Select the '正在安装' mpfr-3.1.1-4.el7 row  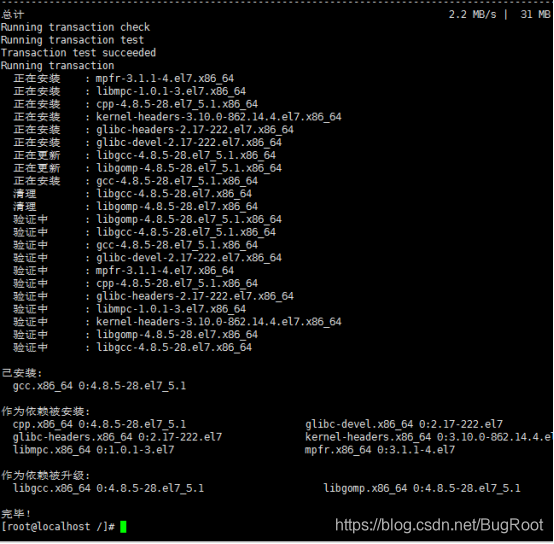click(x=124, y=78)
